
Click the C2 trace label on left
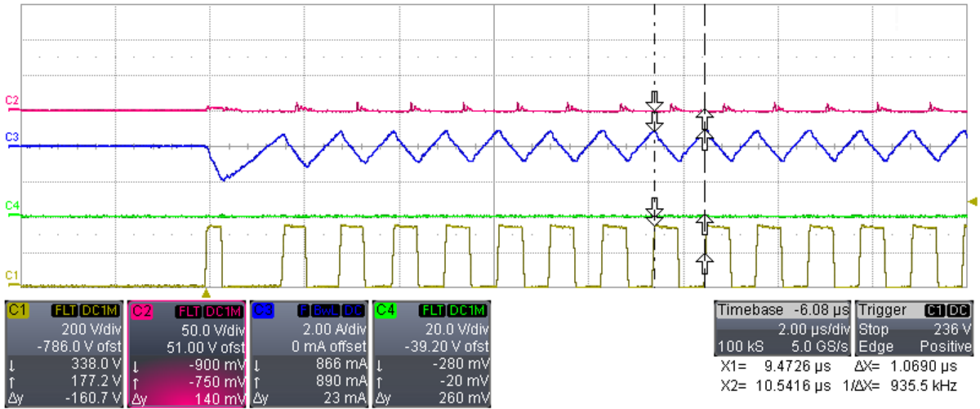click(x=11, y=100)
